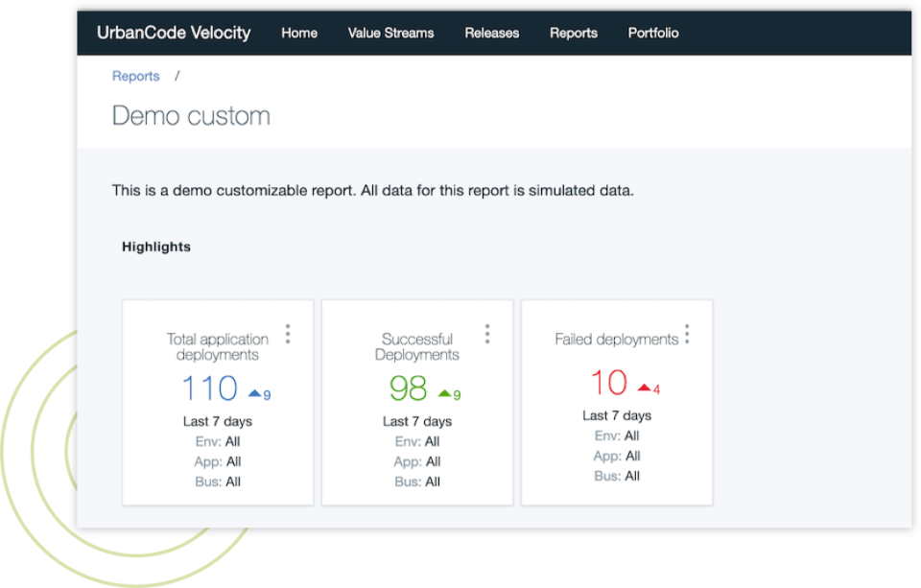Open options menu on Total application deployments card
The height and width of the screenshot is (588, 921).
pyautogui.click(x=287, y=333)
